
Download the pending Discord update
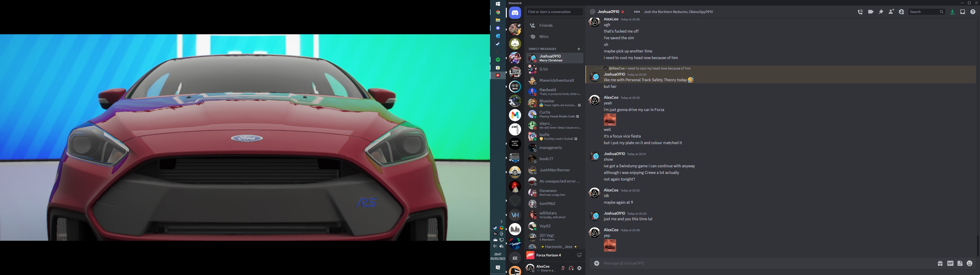(952, 12)
